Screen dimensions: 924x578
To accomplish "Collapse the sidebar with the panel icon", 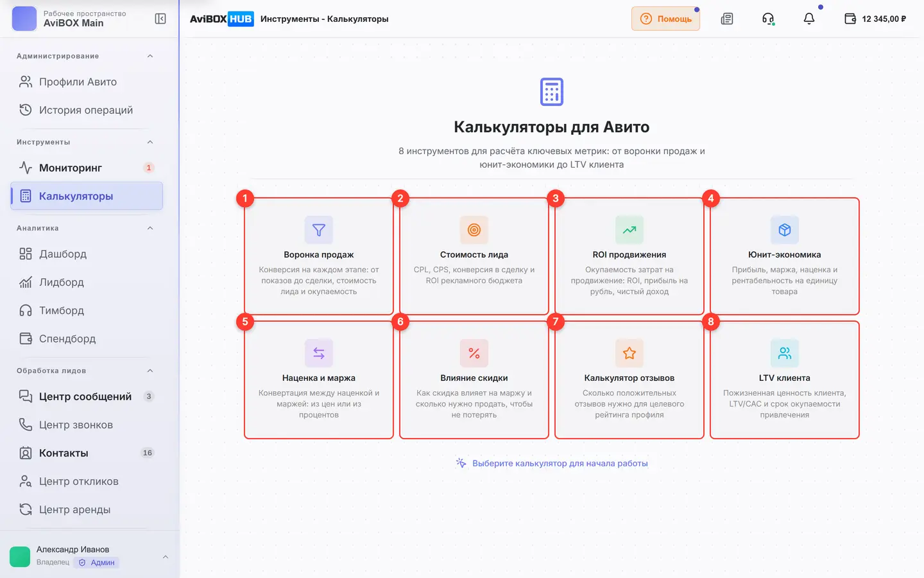I will pos(160,19).
